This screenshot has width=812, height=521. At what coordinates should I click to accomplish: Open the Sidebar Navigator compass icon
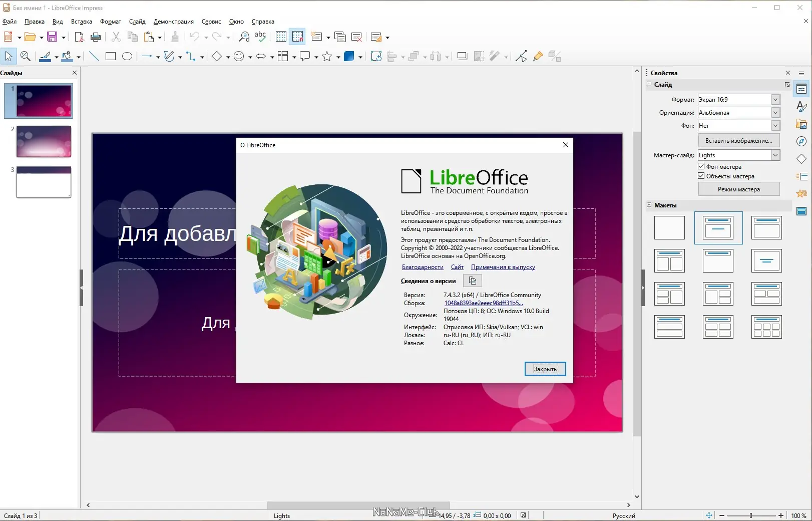(801, 141)
